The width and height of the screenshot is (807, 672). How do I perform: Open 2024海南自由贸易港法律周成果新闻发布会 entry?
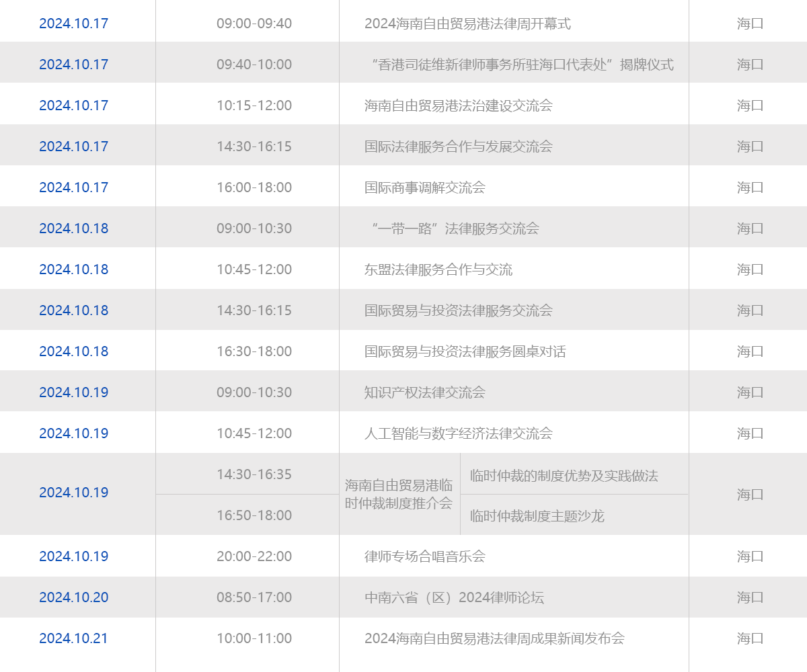(494, 638)
